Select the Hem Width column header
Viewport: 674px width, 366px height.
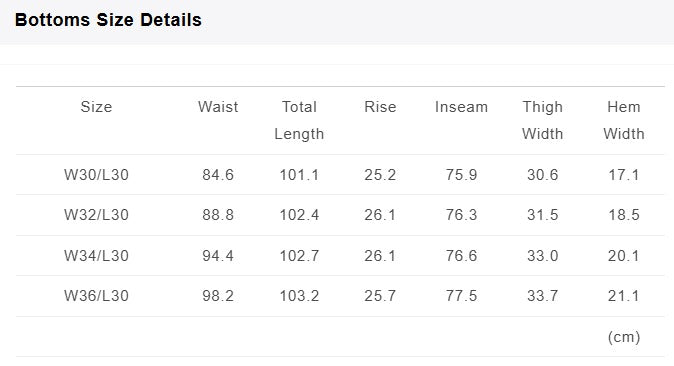click(624, 120)
